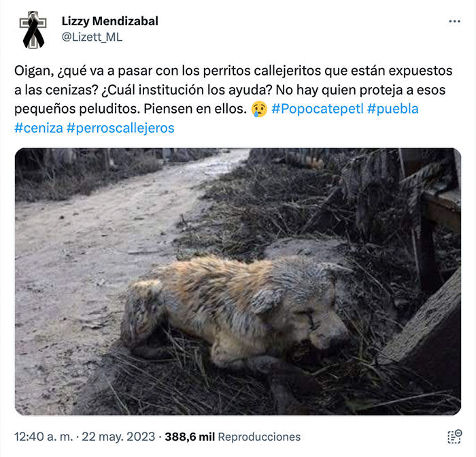Click the crying face emoji
The width and height of the screenshot is (476, 457).
[259, 109]
